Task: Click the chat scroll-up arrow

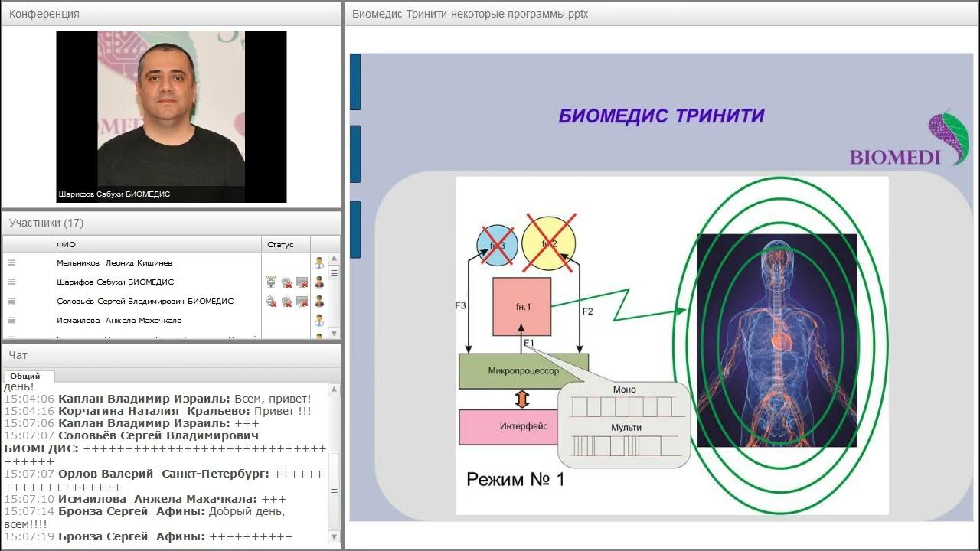Action: click(334, 390)
